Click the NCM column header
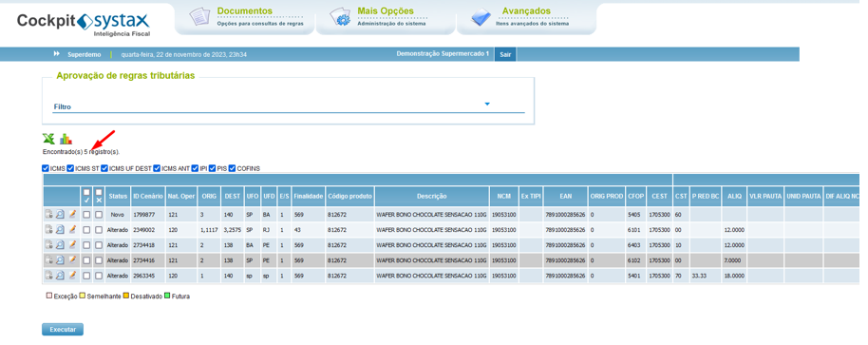 click(x=503, y=196)
